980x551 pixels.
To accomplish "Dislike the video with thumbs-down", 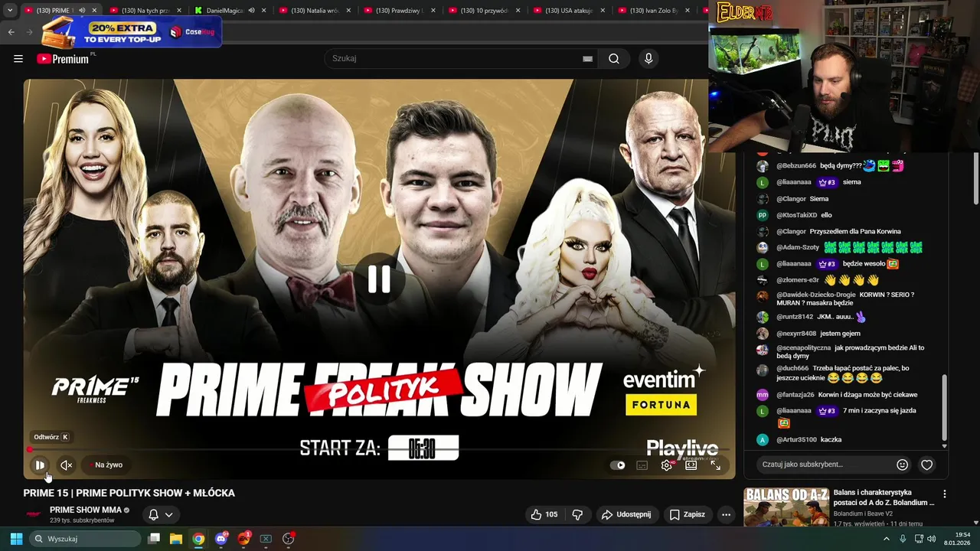I will tap(577, 514).
